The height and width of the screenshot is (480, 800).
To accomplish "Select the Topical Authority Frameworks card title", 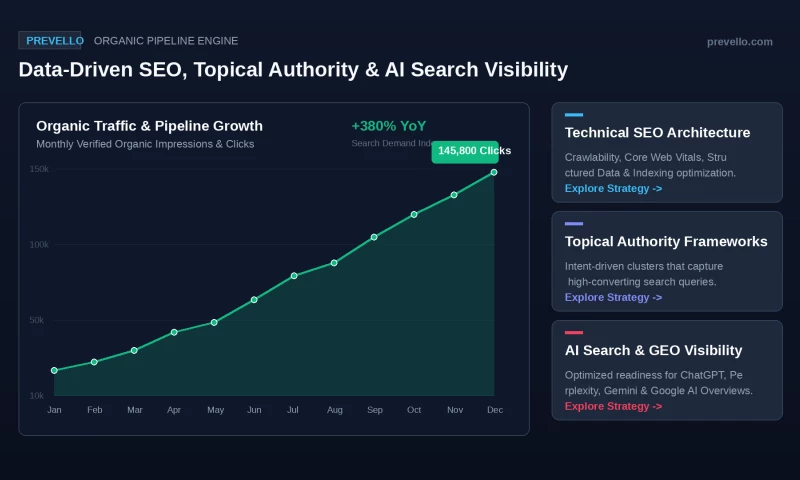I will tap(666, 241).
